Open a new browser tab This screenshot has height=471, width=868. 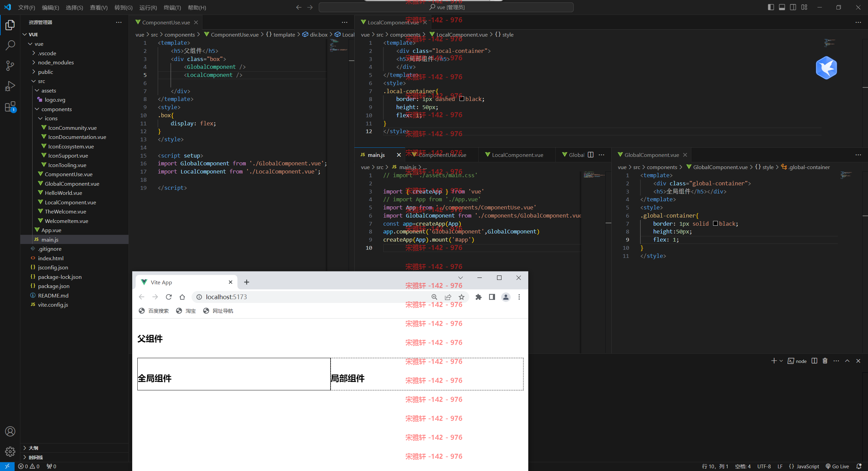tap(246, 282)
